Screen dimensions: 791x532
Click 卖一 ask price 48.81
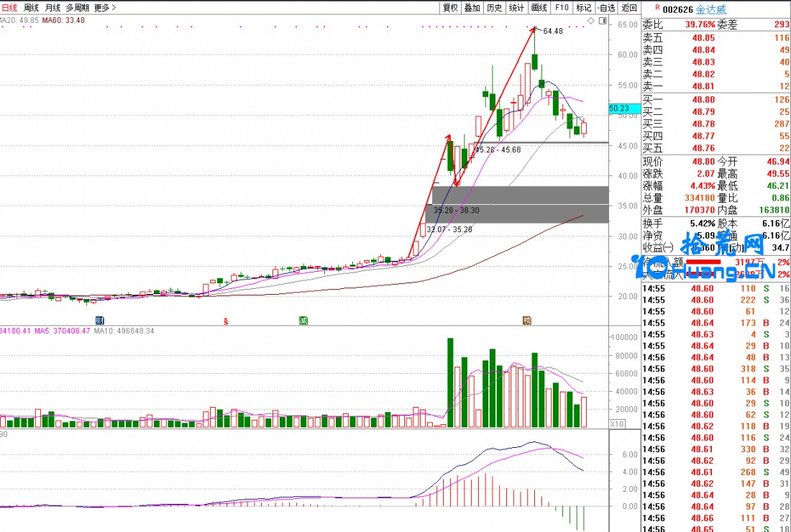tap(703, 86)
